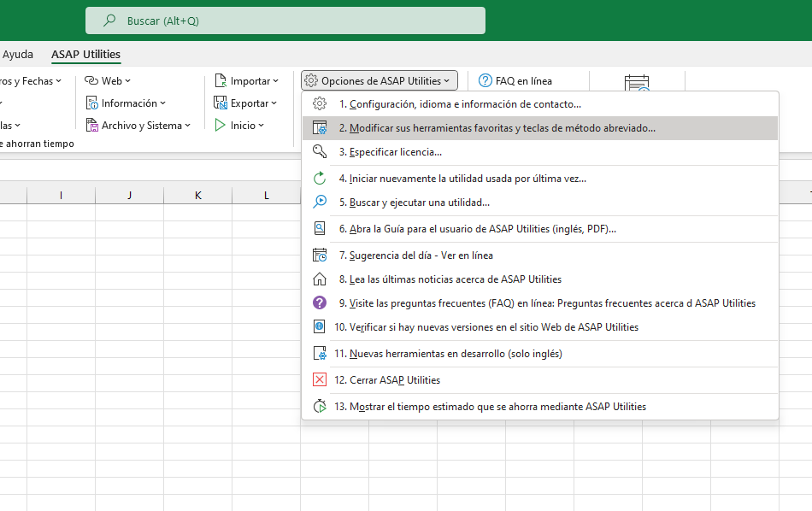Click the Buscar (Alt+Q) search field

(285, 21)
